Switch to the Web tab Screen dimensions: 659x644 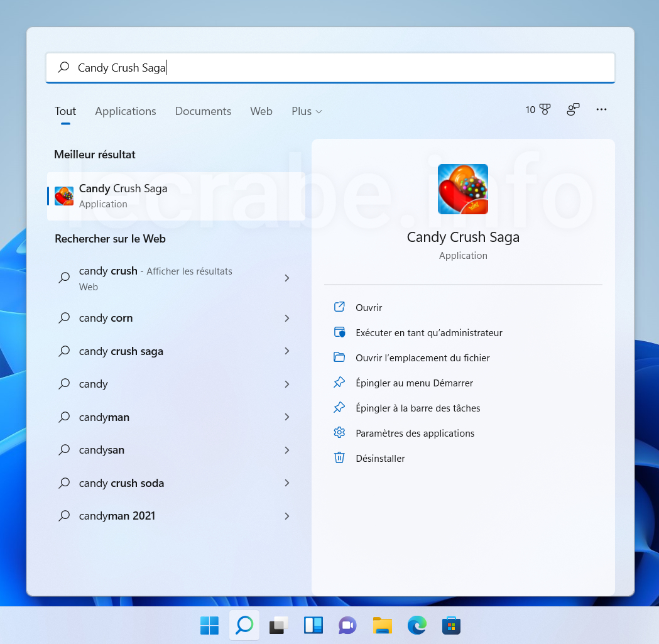[261, 111]
